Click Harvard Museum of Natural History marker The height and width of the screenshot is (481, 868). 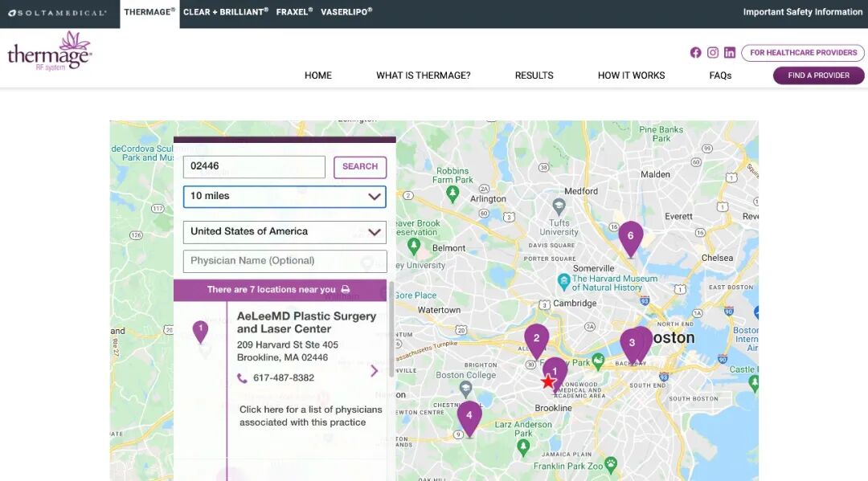click(x=563, y=282)
